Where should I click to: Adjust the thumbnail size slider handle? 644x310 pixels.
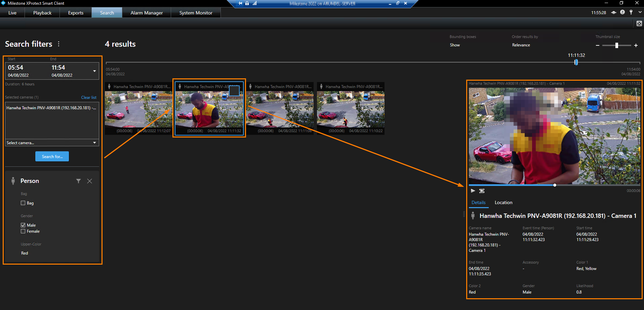(616, 45)
